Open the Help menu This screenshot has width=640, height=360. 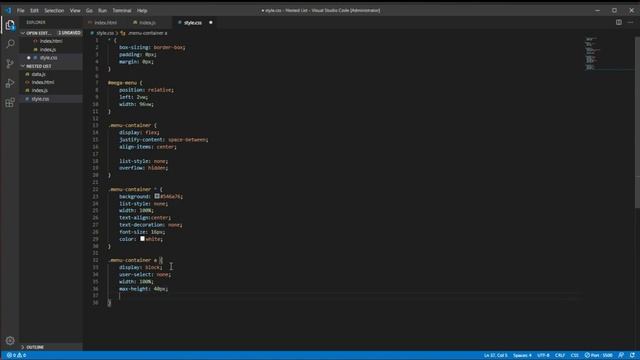142,10
